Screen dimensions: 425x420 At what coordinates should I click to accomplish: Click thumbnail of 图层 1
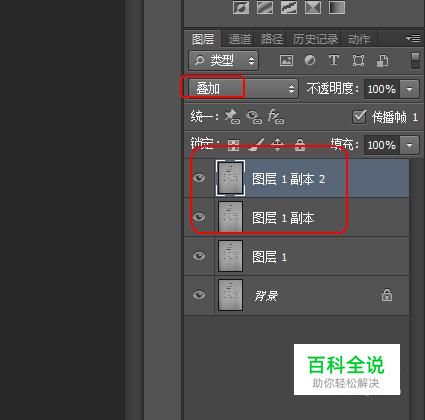click(230, 256)
